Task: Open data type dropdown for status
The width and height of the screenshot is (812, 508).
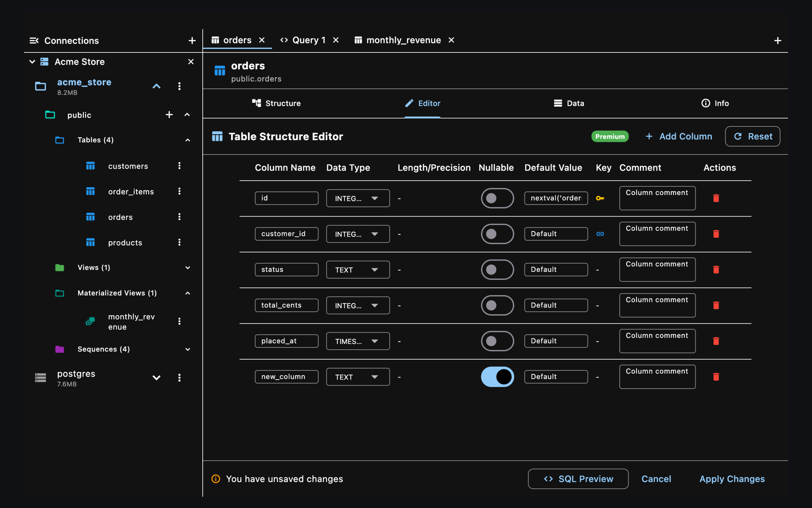Action: 358,270
